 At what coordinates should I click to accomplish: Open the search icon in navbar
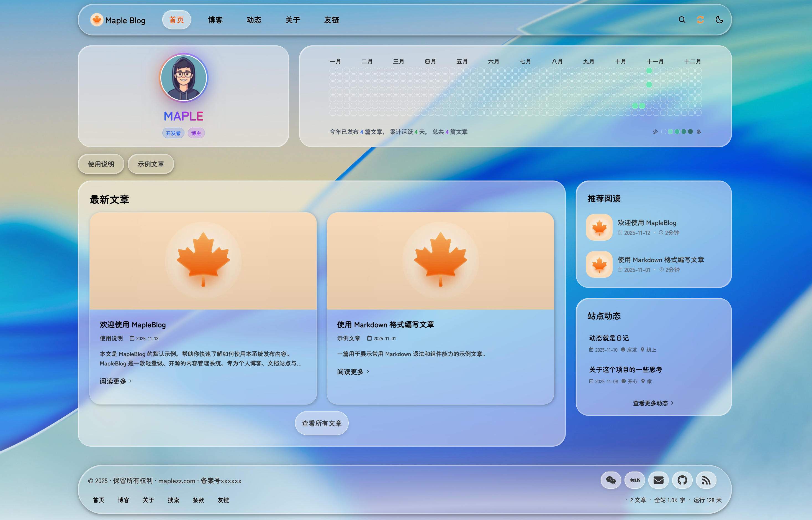pos(682,20)
